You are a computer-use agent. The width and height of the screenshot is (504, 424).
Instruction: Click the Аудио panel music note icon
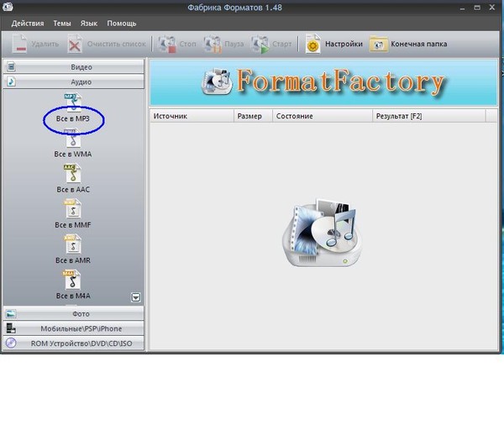pyautogui.click(x=11, y=81)
